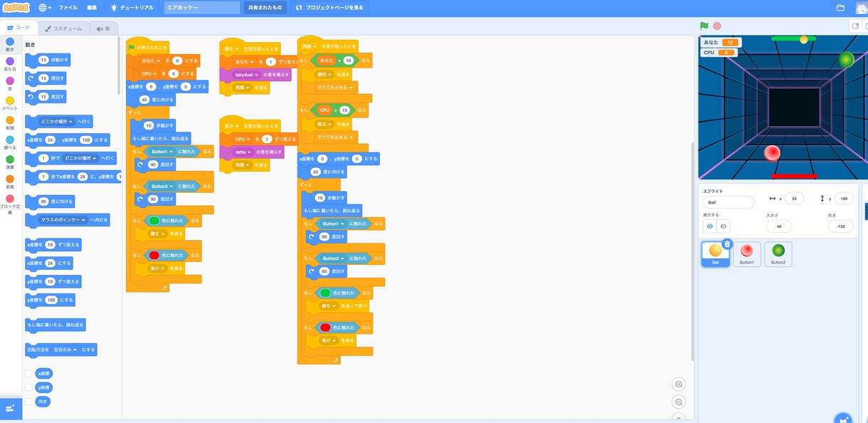The height and width of the screenshot is (423, 868).
Task: Open the マウスのポインター dropdown in palette
Action: click(x=63, y=220)
